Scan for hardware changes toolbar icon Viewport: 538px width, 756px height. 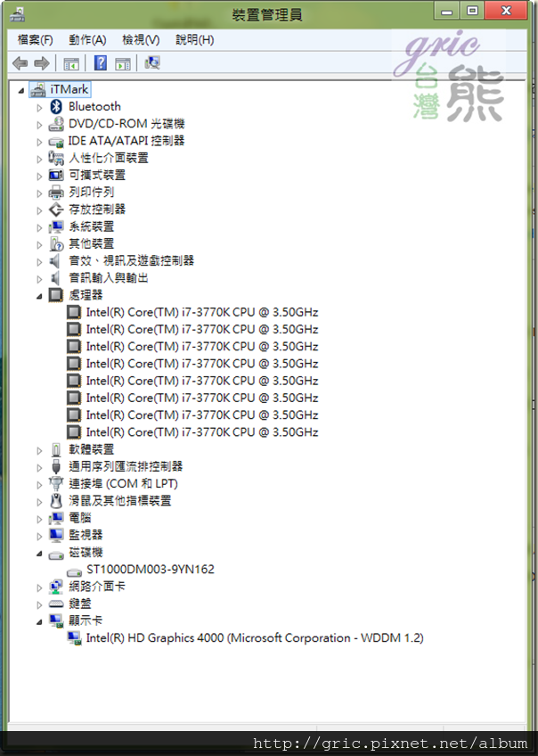[152, 62]
